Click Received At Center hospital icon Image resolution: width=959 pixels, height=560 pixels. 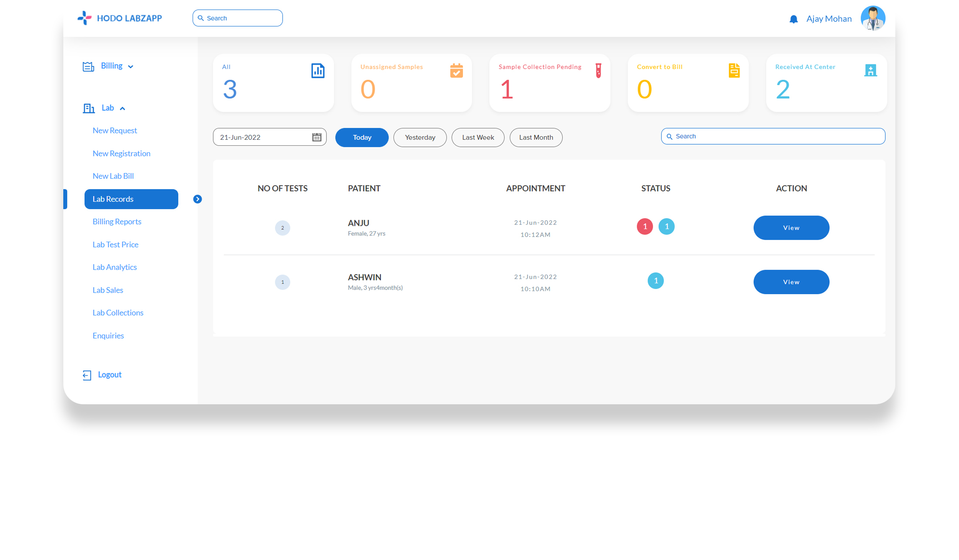pos(870,70)
